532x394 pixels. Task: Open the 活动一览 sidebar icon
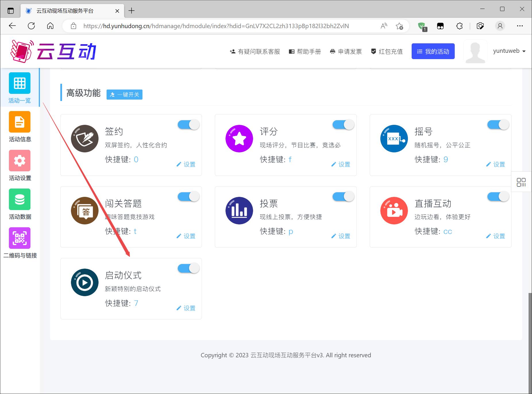coord(20,83)
